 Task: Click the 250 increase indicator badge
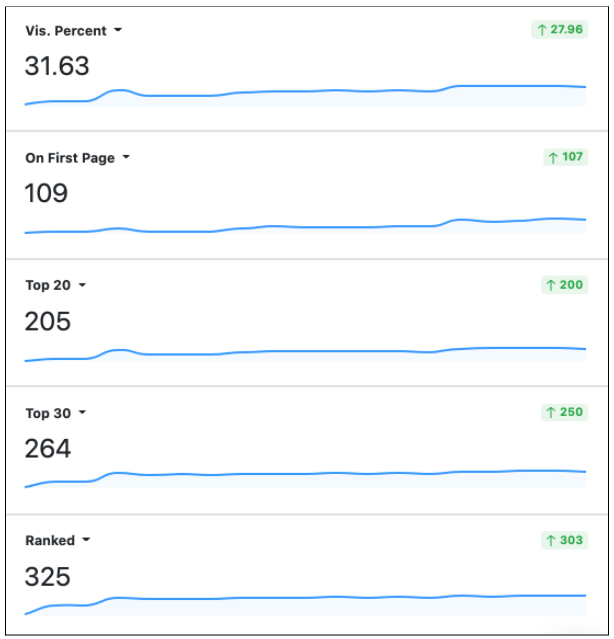pyautogui.click(x=564, y=412)
